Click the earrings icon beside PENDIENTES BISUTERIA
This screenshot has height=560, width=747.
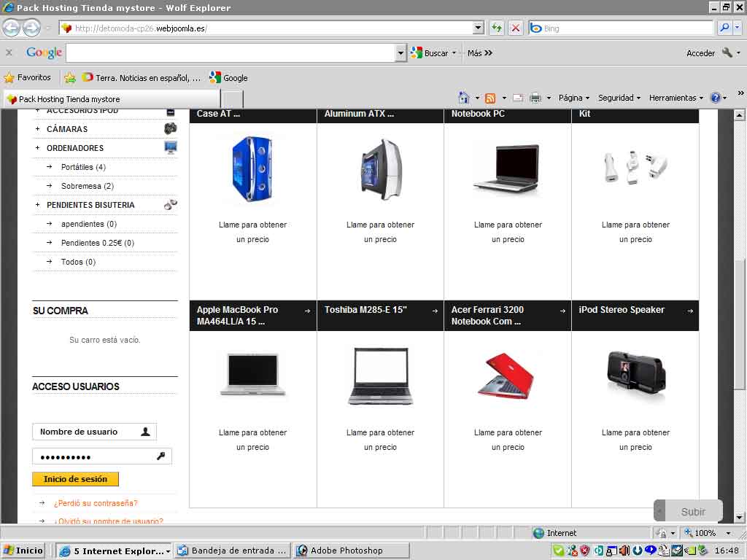[x=170, y=205]
